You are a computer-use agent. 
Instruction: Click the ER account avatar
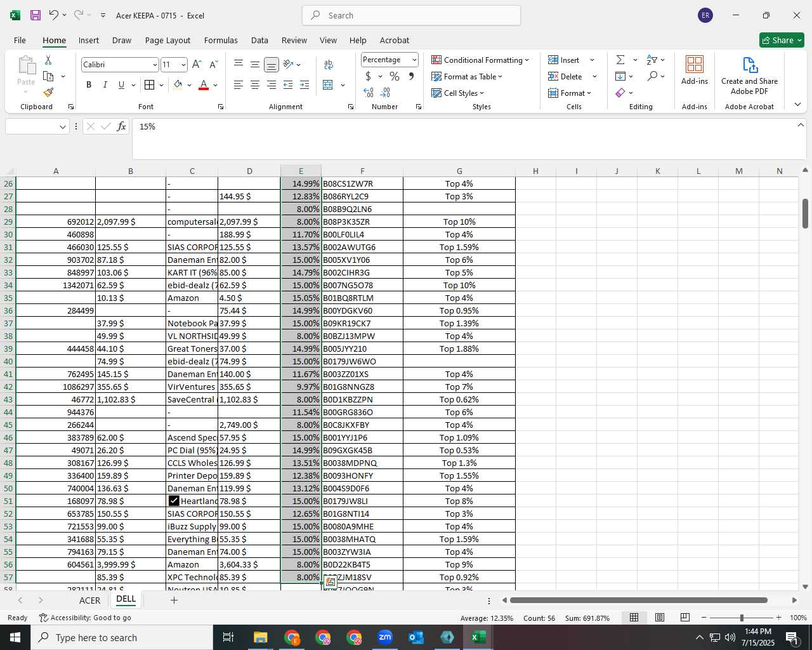coord(705,15)
